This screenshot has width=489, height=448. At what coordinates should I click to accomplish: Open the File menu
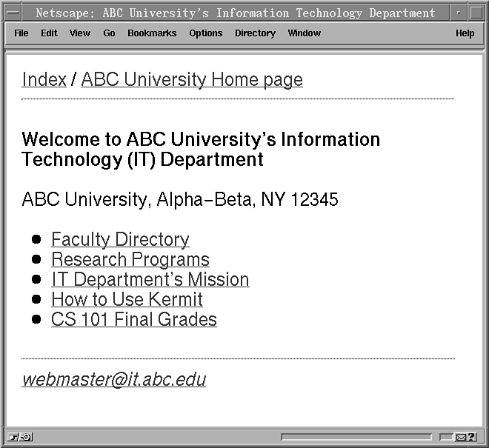21,33
